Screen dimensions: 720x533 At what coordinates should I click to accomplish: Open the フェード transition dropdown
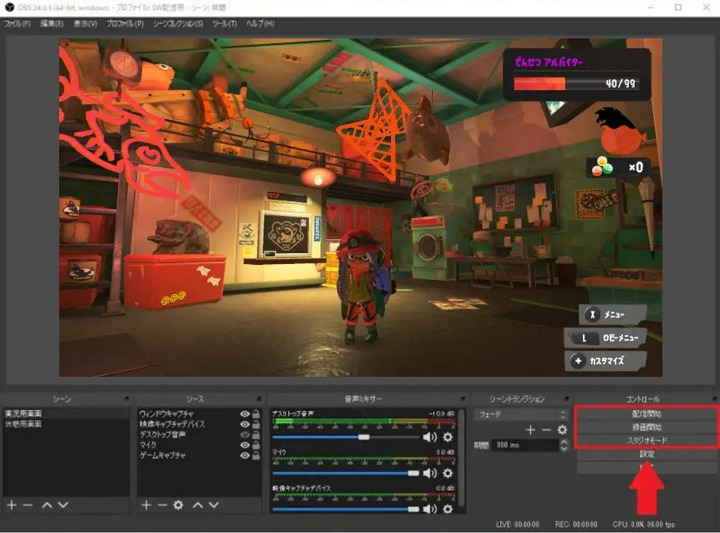pyautogui.click(x=522, y=415)
